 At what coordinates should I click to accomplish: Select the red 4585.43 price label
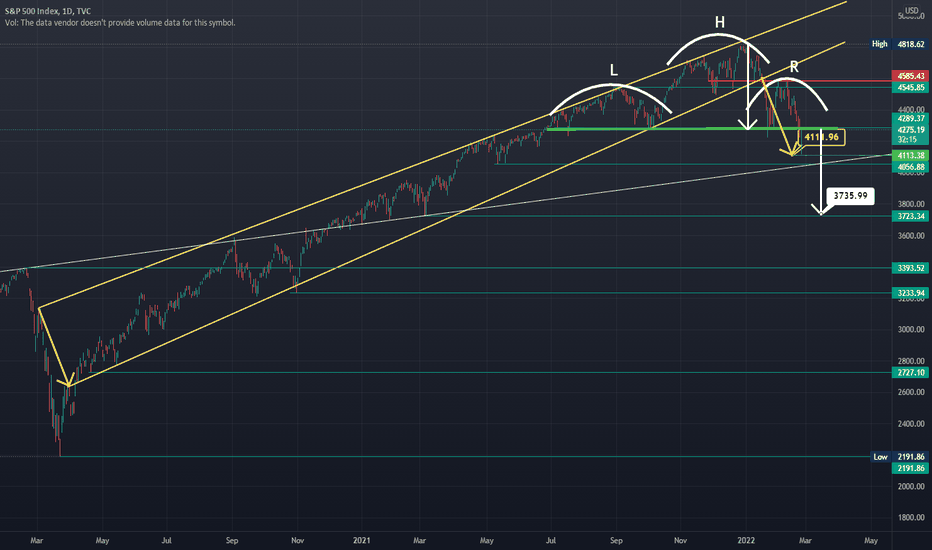point(910,76)
